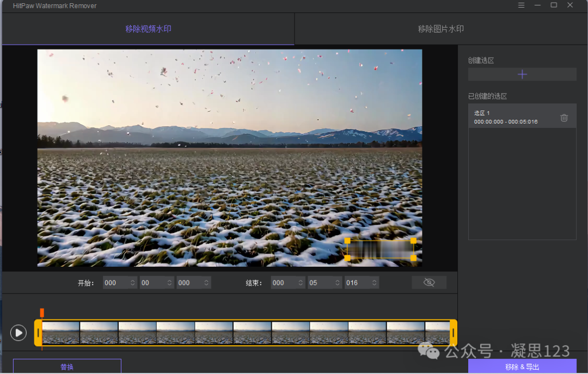Step the start time first field spinner
The width and height of the screenshot is (588, 374).
[x=133, y=283]
